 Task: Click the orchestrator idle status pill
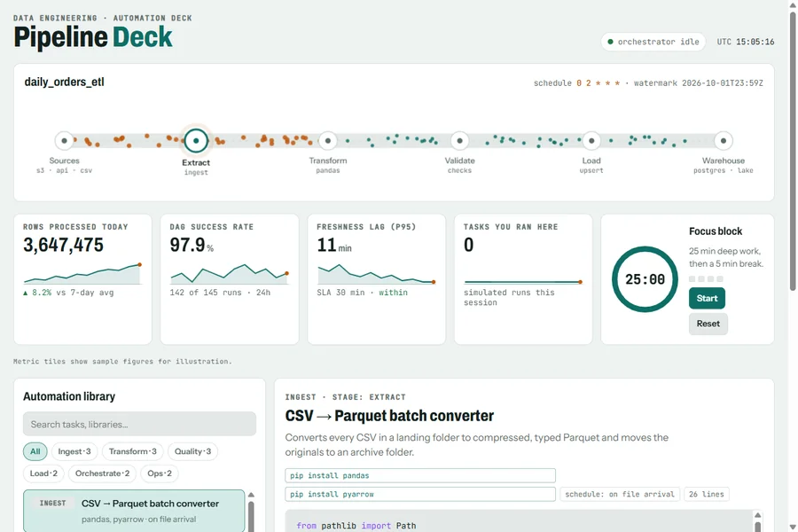653,42
